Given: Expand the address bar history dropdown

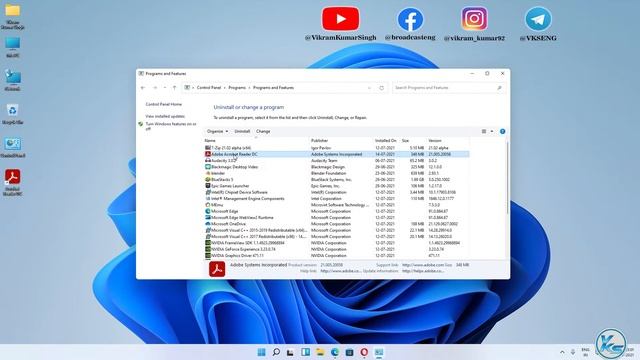Looking at the screenshot, I should tap(369, 88).
